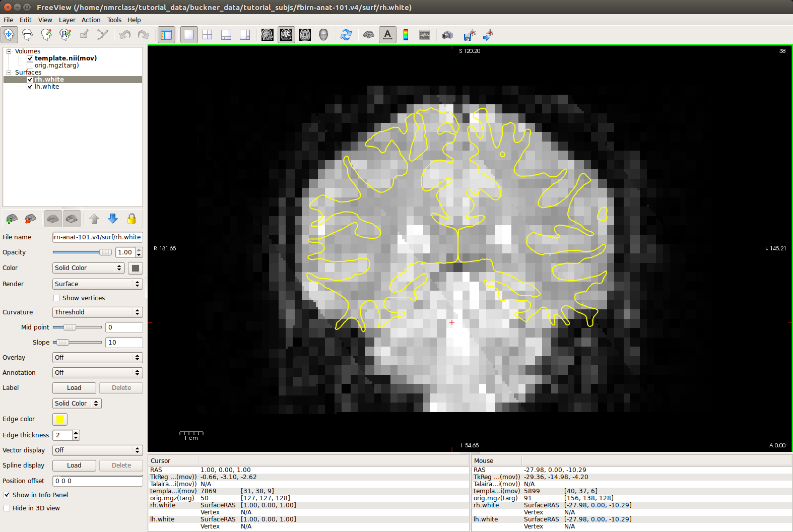
Task: Open the Layer menu
Action: [67, 20]
